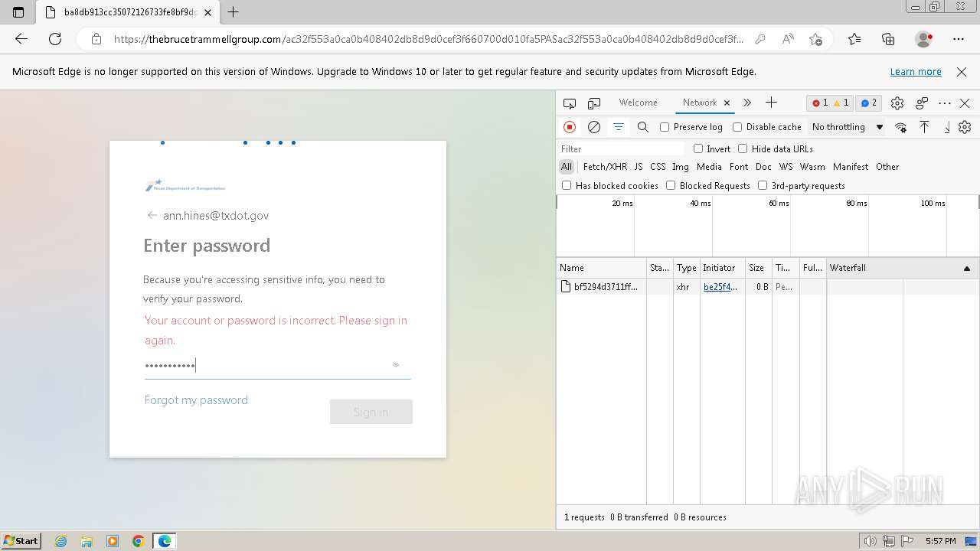Toggle device emulation in DevTools

point(594,103)
